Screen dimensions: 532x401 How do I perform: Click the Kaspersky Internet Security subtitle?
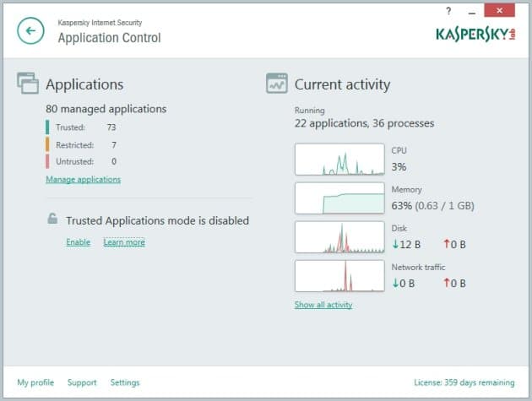coord(100,23)
